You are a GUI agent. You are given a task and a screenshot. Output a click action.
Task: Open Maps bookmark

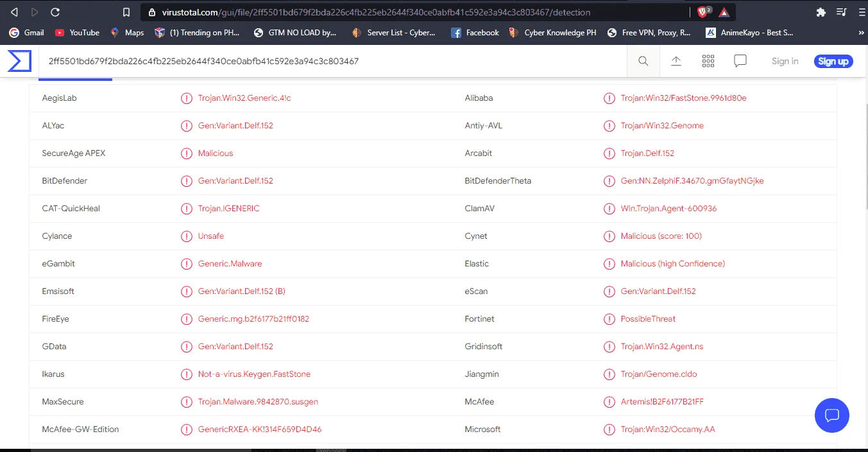pyautogui.click(x=127, y=33)
